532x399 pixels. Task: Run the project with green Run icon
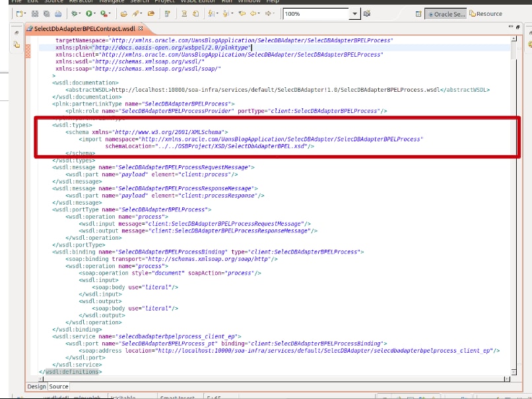[89, 13]
